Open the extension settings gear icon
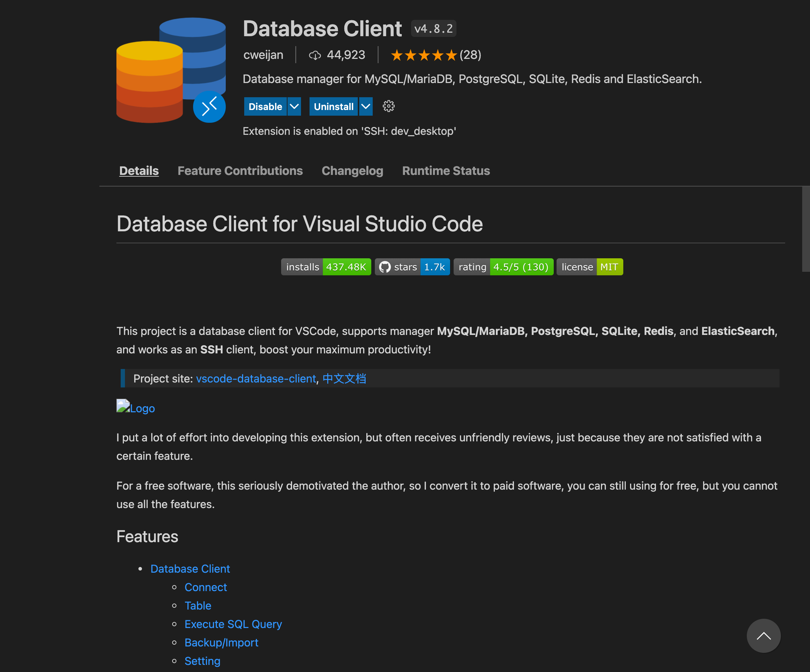The image size is (810, 672). point(388,106)
